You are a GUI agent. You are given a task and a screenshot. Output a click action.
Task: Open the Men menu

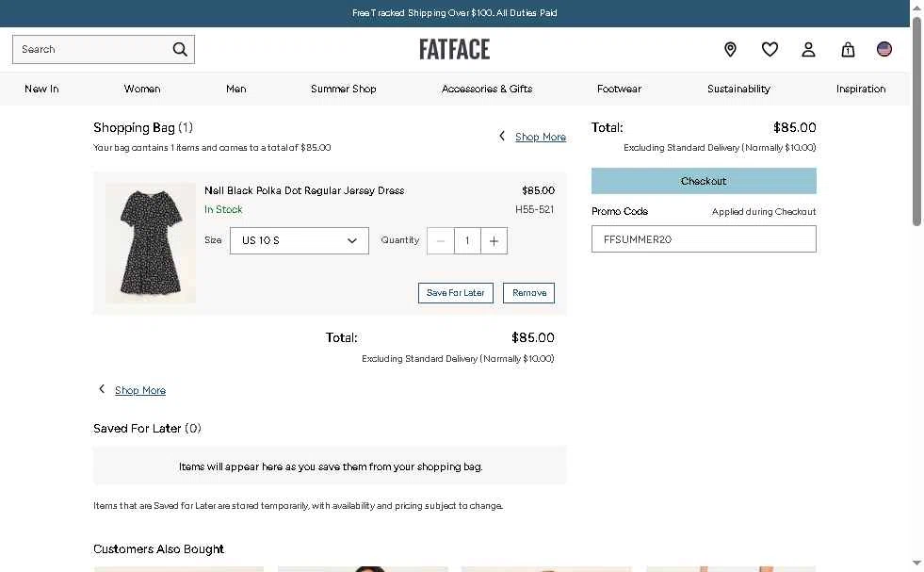click(x=235, y=89)
